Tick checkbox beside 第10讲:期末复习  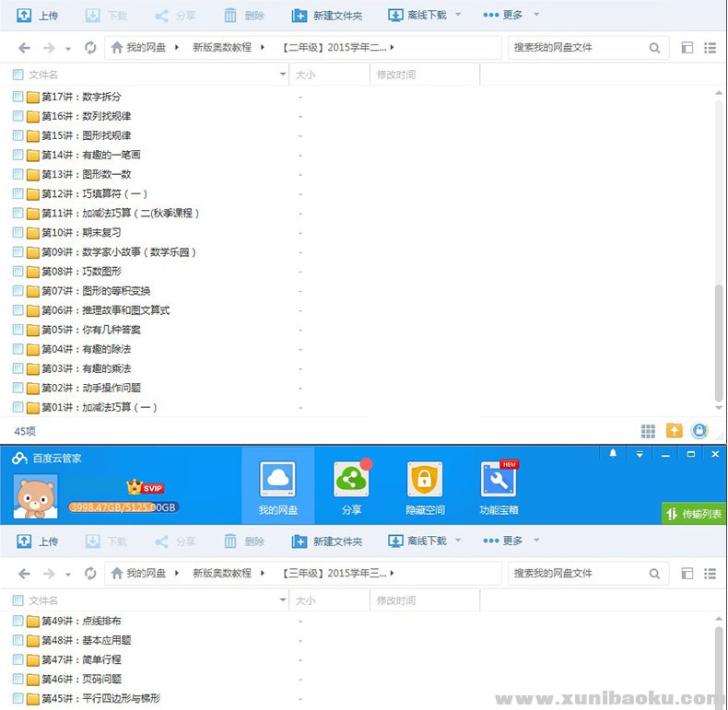pos(18,233)
